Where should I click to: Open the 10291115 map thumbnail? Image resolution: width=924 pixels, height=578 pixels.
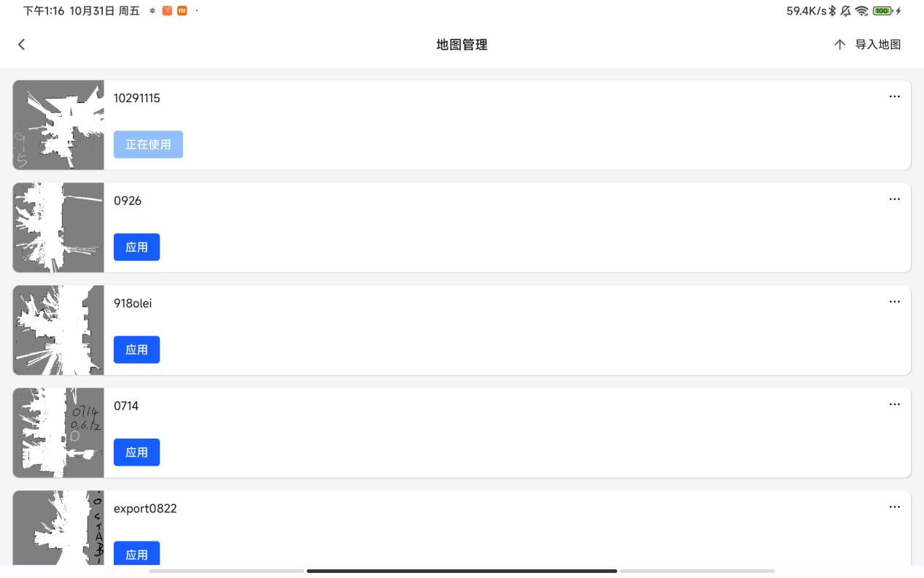pos(58,125)
